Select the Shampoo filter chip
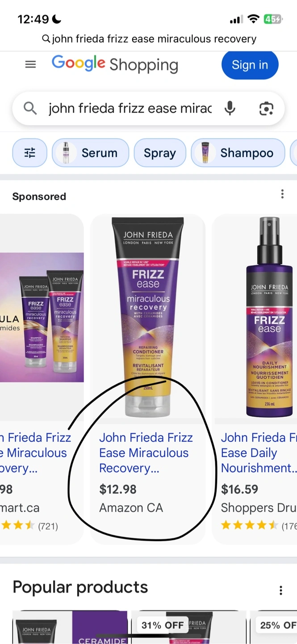Image resolution: width=297 pixels, height=644 pixels. click(238, 153)
